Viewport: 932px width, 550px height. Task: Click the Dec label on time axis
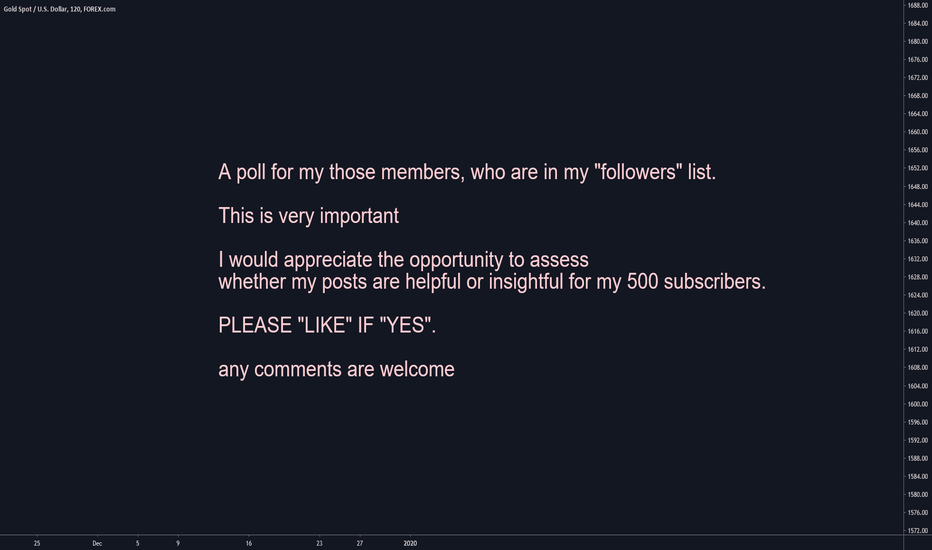pyautogui.click(x=97, y=543)
